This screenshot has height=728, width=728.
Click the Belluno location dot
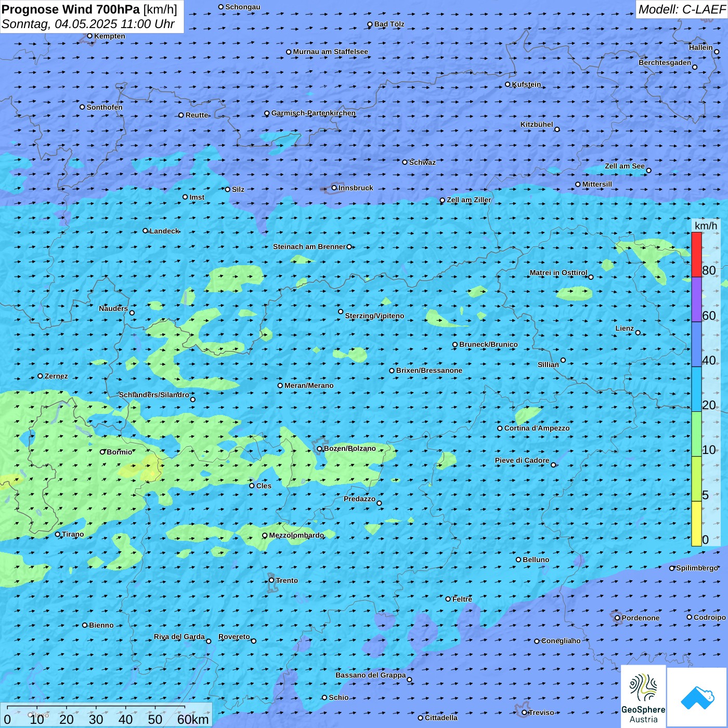click(518, 560)
